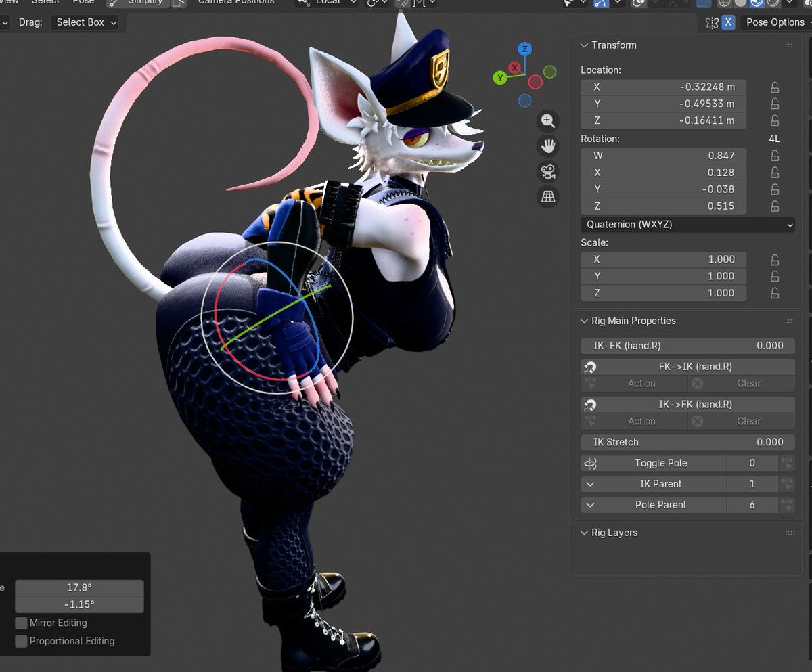Click the IK->FK (hand.R) button

click(x=687, y=405)
